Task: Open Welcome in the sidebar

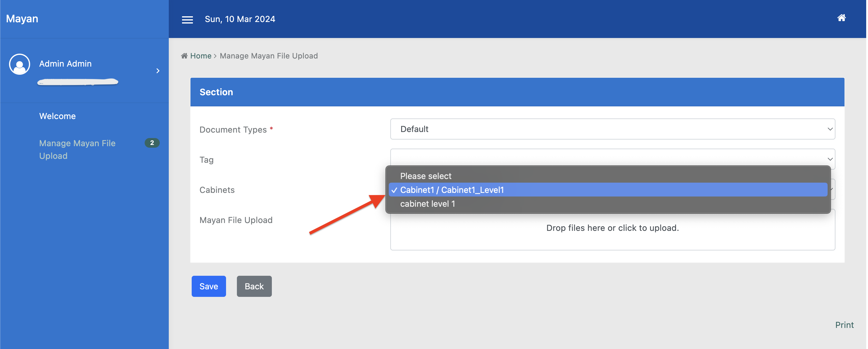Action: coord(57,116)
